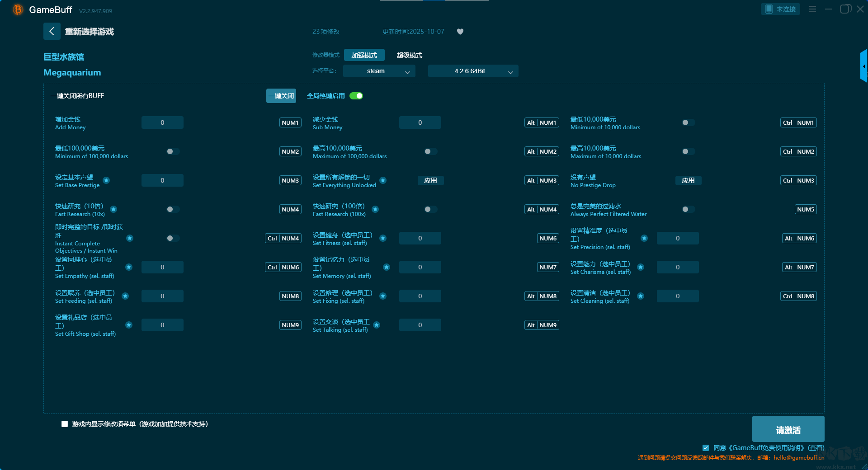Apply Set Everything Unlocked
Screen dimensions: 868x470
430,180
